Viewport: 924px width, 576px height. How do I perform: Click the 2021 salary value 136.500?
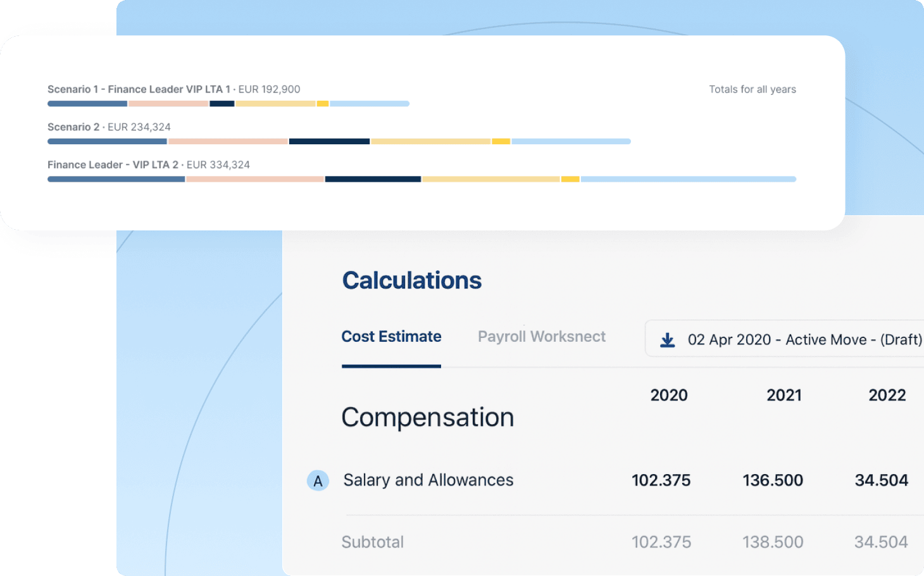(x=772, y=480)
